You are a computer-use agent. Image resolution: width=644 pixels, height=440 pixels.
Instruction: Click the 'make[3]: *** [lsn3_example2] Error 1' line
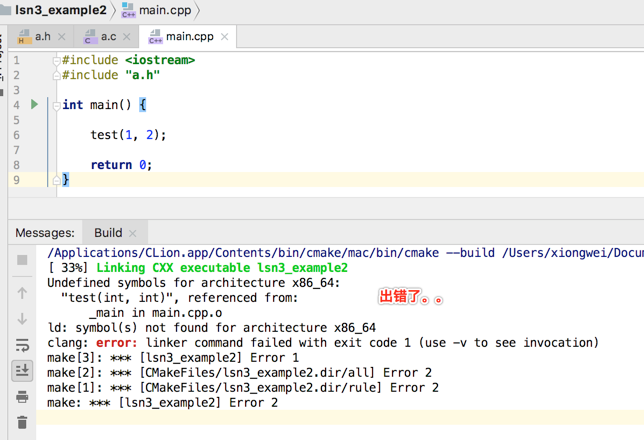click(173, 357)
